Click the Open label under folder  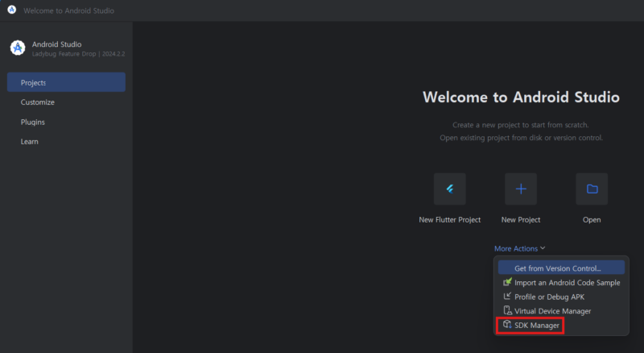click(592, 220)
